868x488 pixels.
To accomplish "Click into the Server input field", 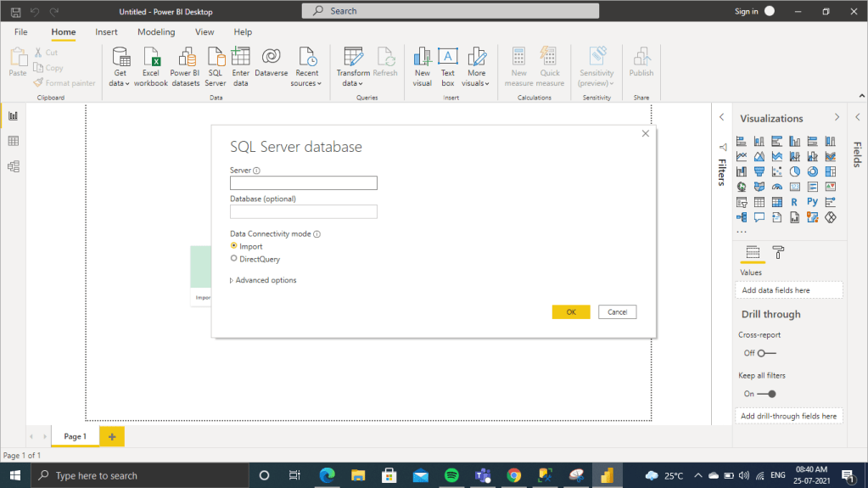I will [303, 183].
